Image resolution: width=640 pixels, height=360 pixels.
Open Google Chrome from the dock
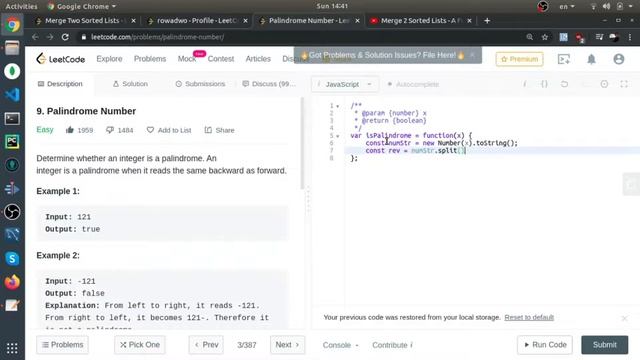12,25
